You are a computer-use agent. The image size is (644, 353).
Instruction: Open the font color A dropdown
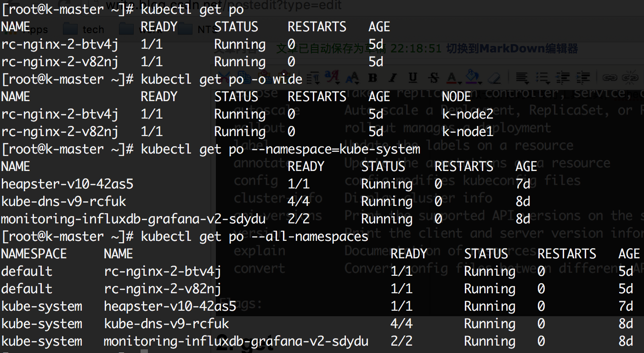tap(453, 78)
